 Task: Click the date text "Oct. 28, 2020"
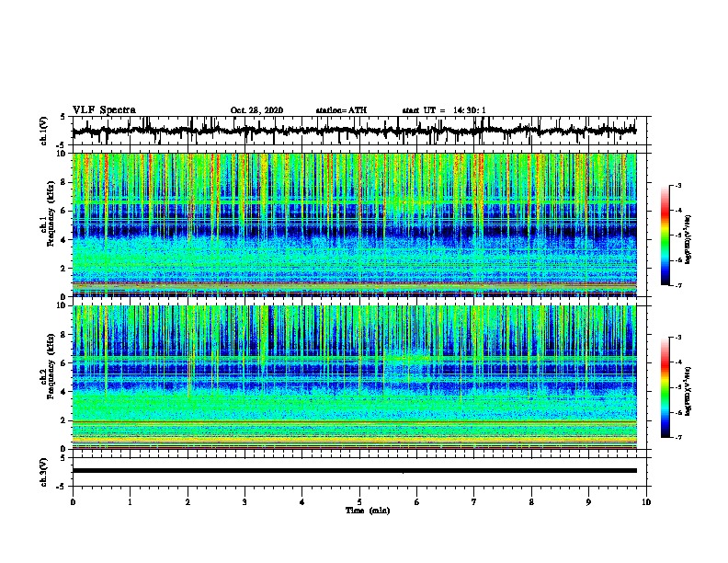pos(256,110)
